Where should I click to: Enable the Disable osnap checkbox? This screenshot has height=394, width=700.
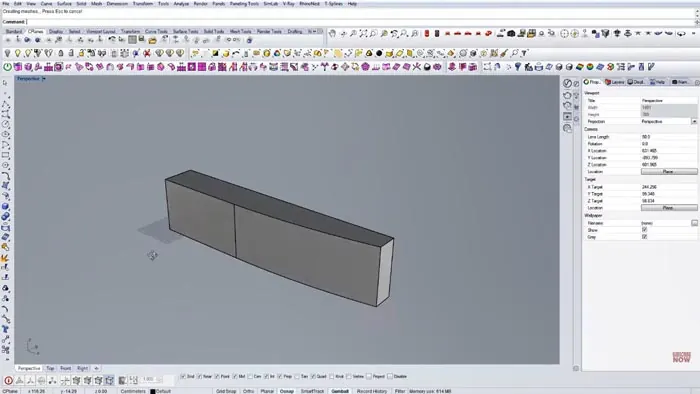click(x=390, y=377)
